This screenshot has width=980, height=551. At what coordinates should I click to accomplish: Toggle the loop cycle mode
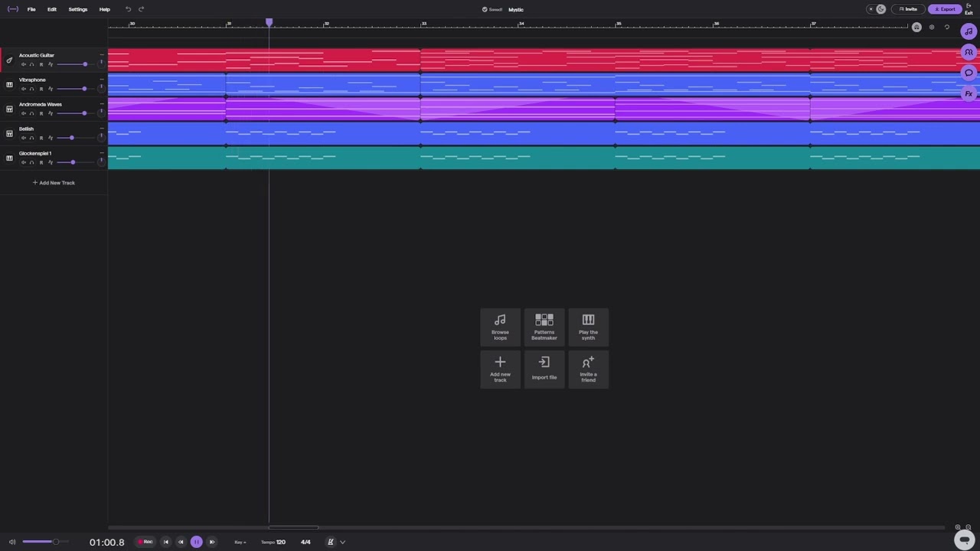tap(947, 27)
